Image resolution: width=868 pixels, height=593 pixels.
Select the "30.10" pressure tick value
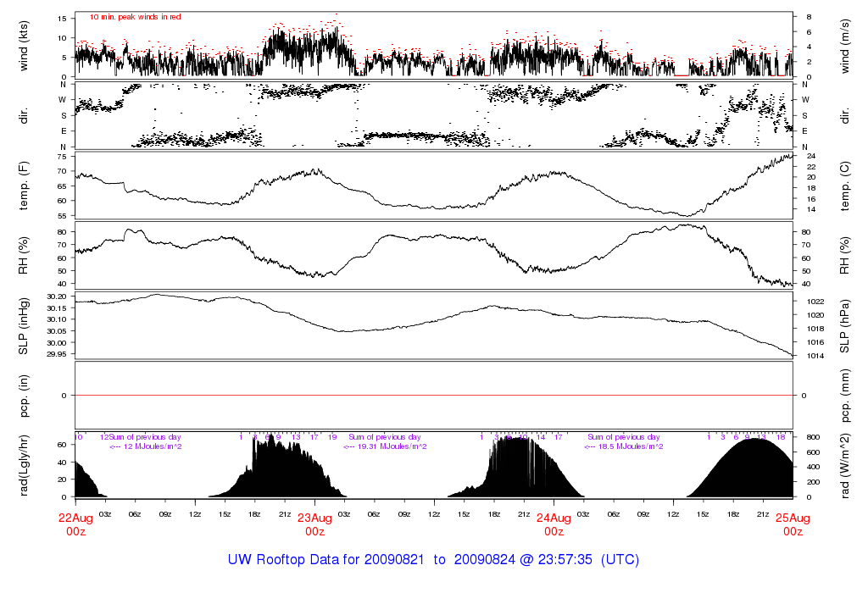(57, 319)
